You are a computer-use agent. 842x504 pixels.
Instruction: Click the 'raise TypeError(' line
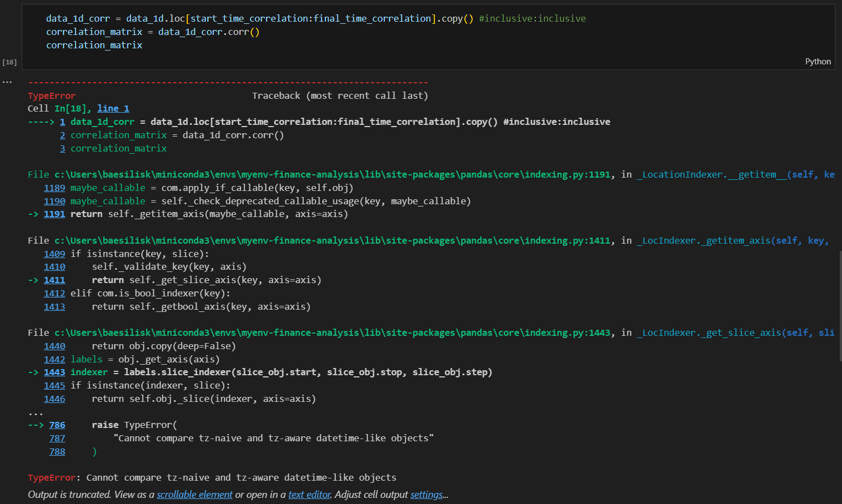point(134,425)
